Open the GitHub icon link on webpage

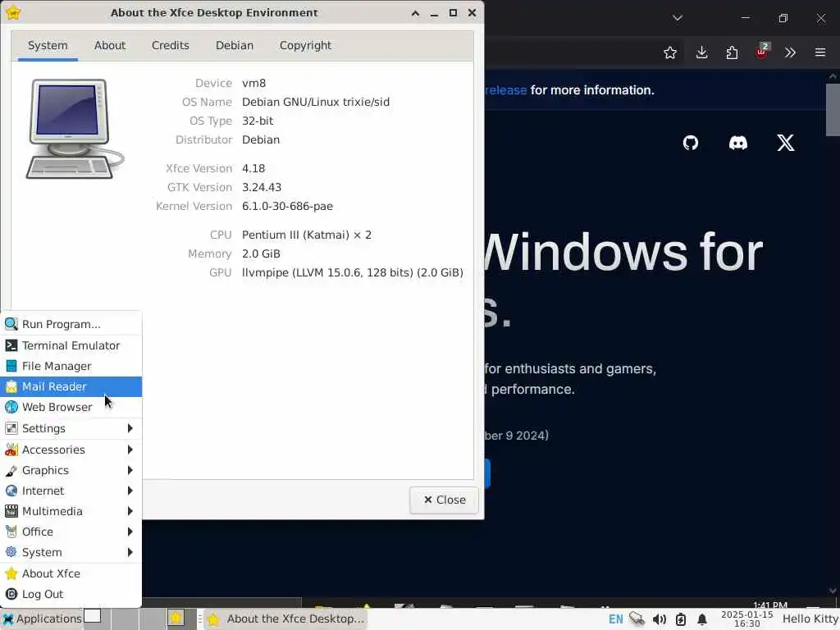pyautogui.click(x=691, y=143)
